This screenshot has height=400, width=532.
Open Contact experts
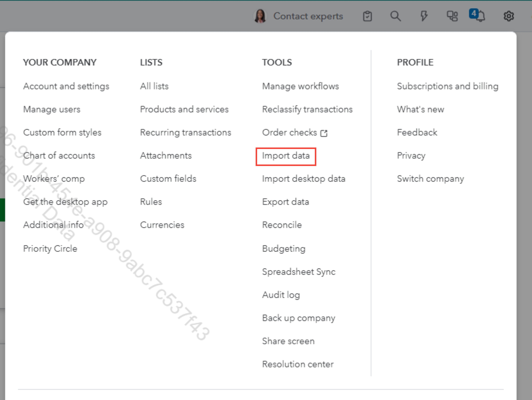tap(308, 16)
